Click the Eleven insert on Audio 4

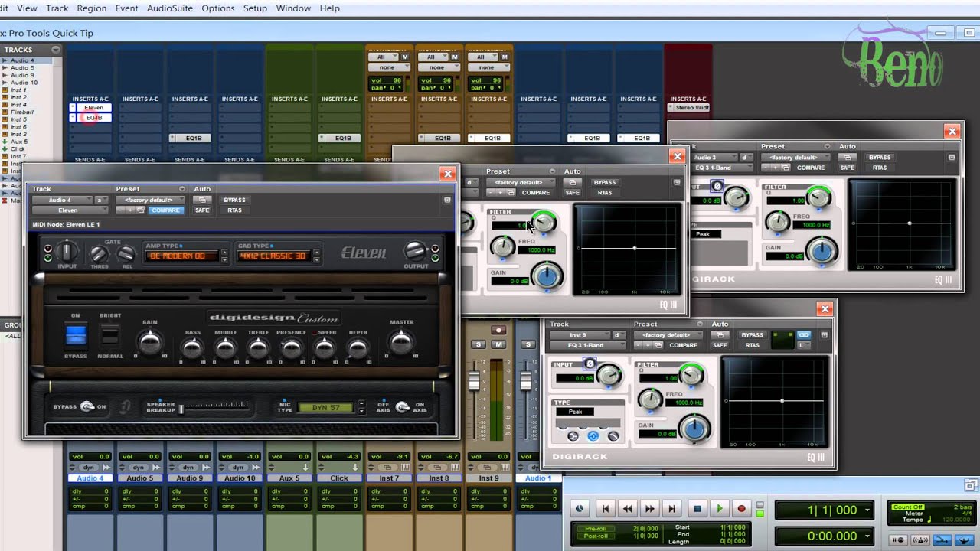(93, 108)
